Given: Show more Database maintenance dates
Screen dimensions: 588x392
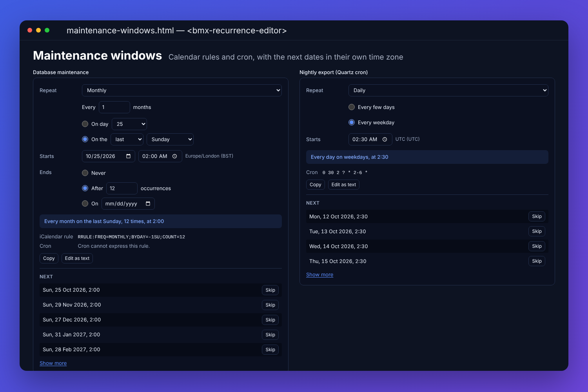Looking at the screenshot, I should click(53, 363).
